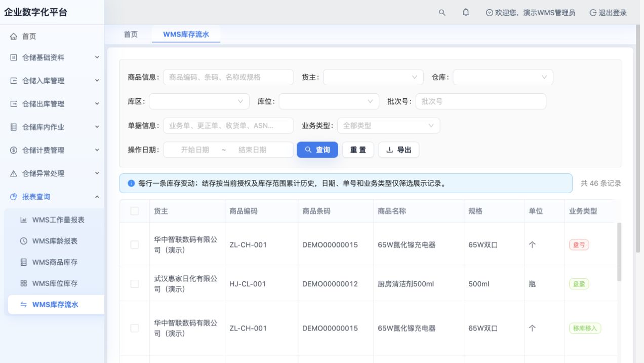Click the 仓储计费管理 coin icon
Screen dimensions: 644x363
14,150
